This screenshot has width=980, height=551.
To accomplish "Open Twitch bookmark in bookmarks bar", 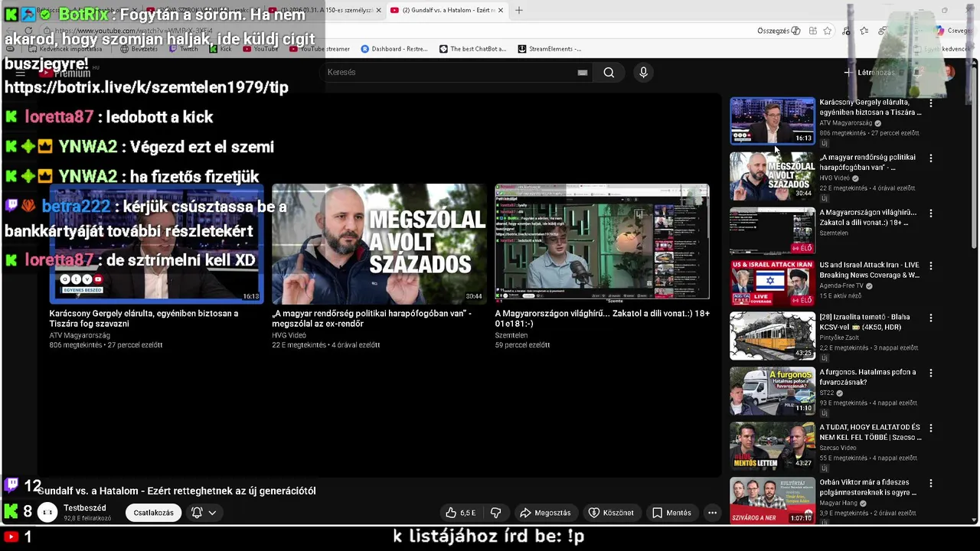I will point(183,49).
